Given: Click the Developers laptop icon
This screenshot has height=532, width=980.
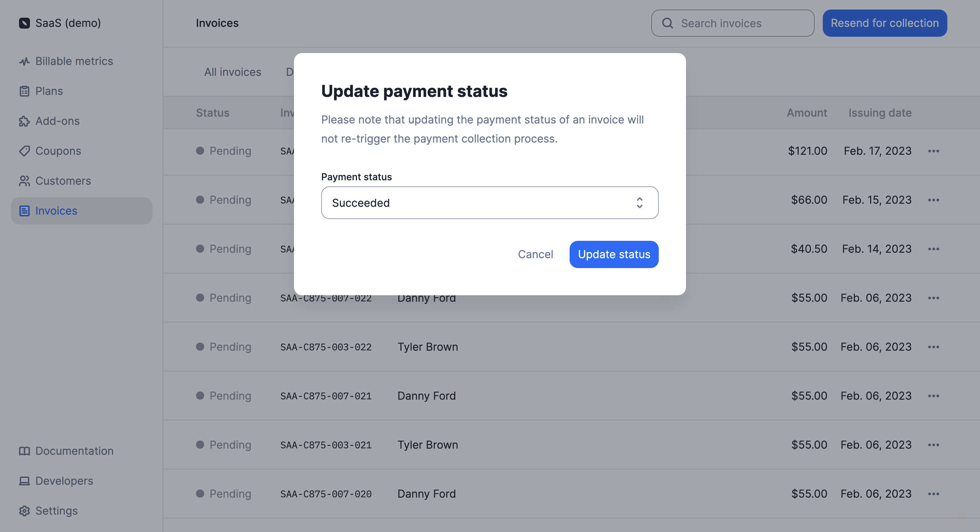Looking at the screenshot, I should [x=24, y=481].
